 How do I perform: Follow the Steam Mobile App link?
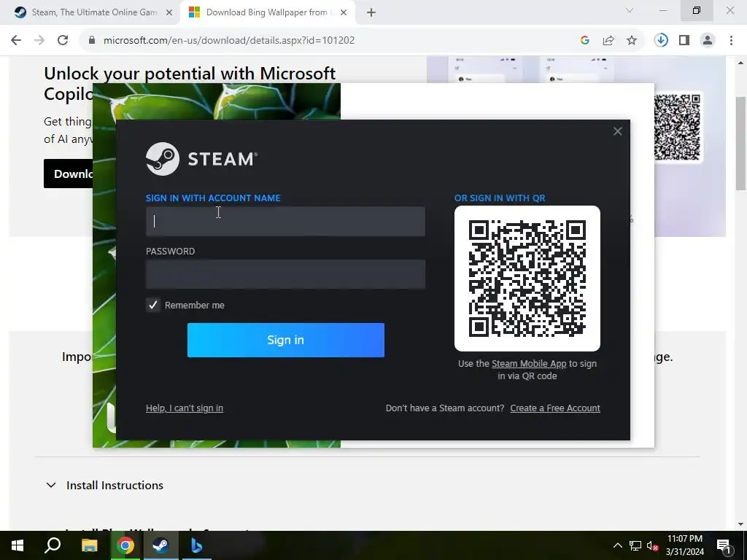point(529,363)
